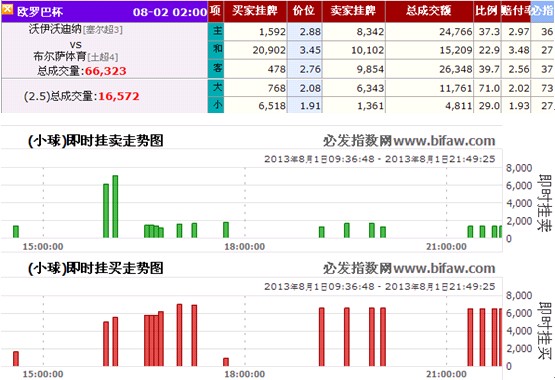Click price value 2.08
This screenshot has height=380, width=555.
(x=310, y=88)
